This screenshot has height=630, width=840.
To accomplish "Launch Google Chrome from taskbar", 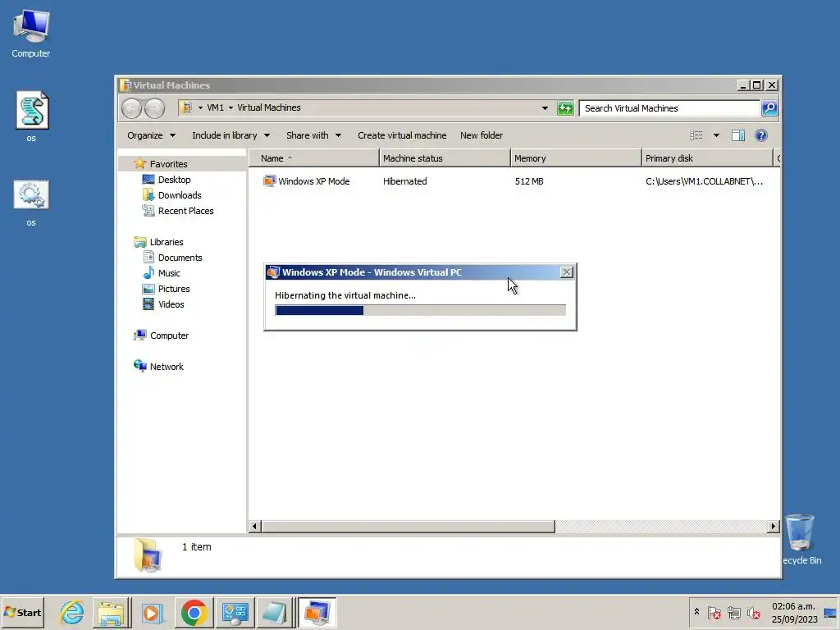I will click(194, 612).
